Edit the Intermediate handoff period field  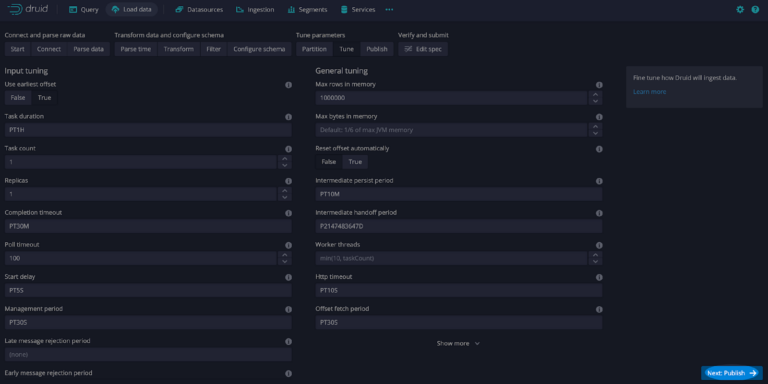click(458, 226)
